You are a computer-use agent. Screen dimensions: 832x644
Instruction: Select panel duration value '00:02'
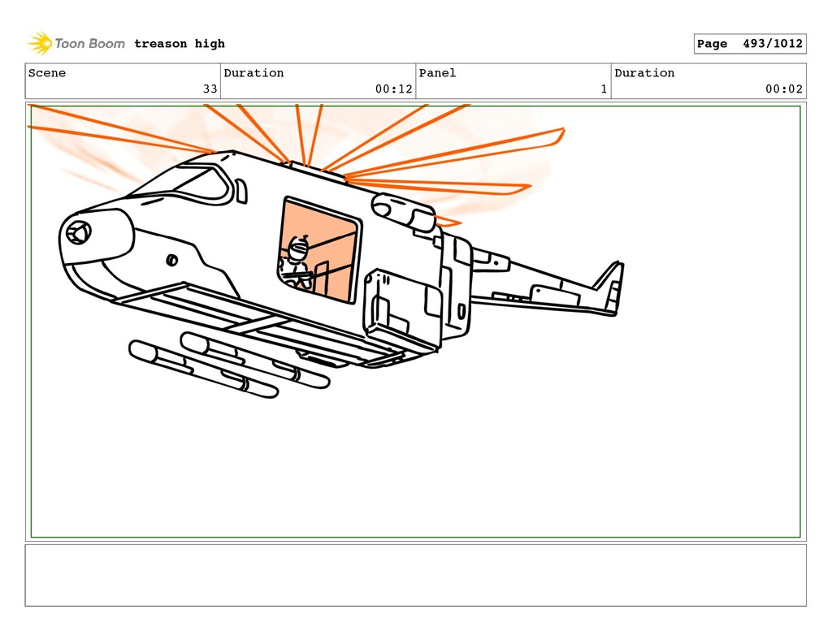tap(784, 89)
